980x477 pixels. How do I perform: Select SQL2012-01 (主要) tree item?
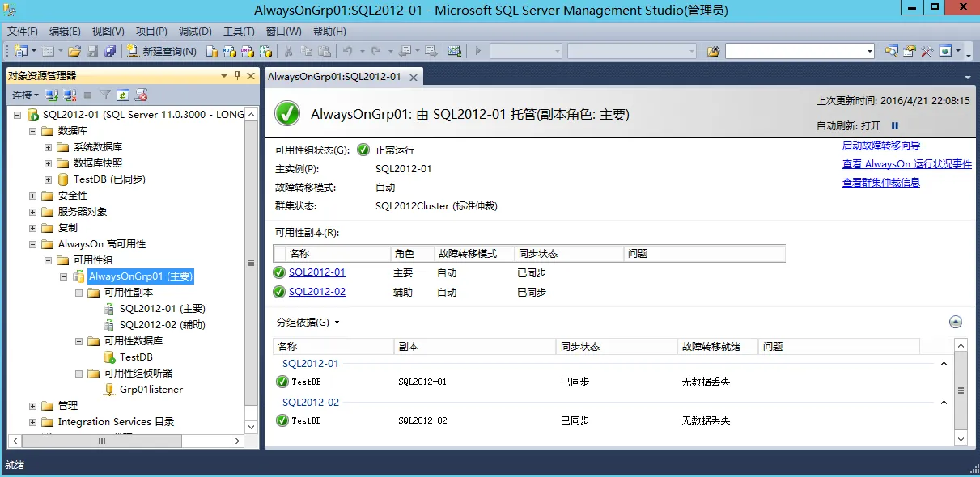[x=162, y=309]
